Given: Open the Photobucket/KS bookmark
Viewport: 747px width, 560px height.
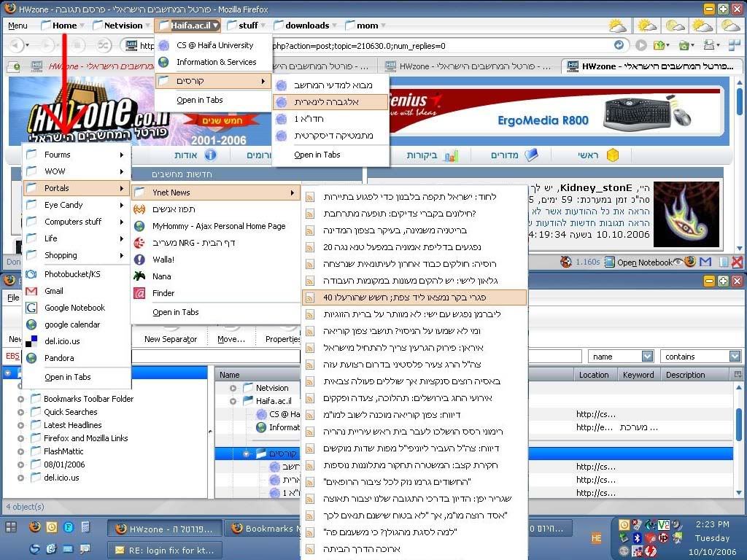Looking at the screenshot, I should pos(76,274).
